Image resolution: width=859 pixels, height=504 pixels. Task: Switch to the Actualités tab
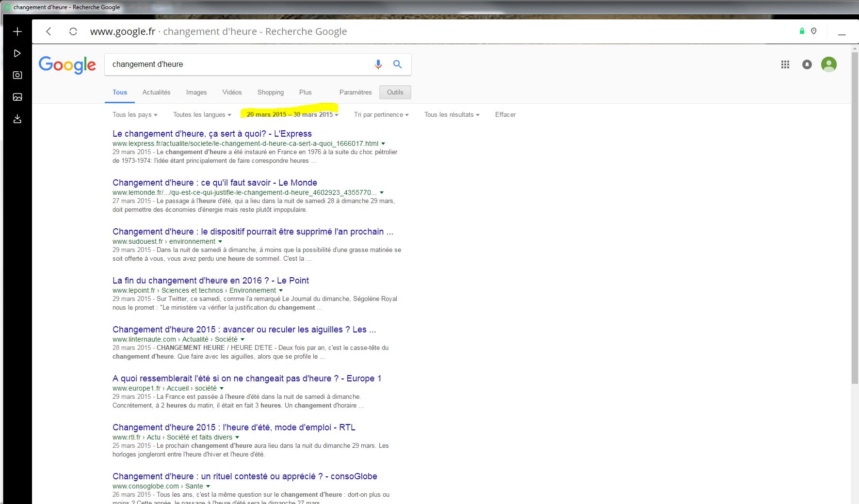click(x=156, y=92)
